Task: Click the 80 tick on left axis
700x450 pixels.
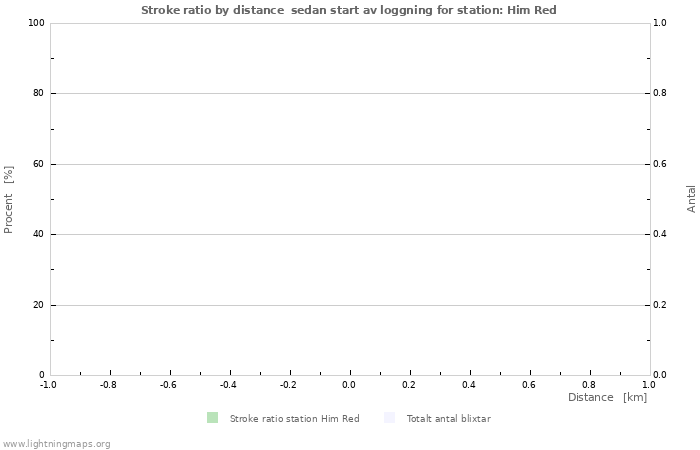Action: 40,93
